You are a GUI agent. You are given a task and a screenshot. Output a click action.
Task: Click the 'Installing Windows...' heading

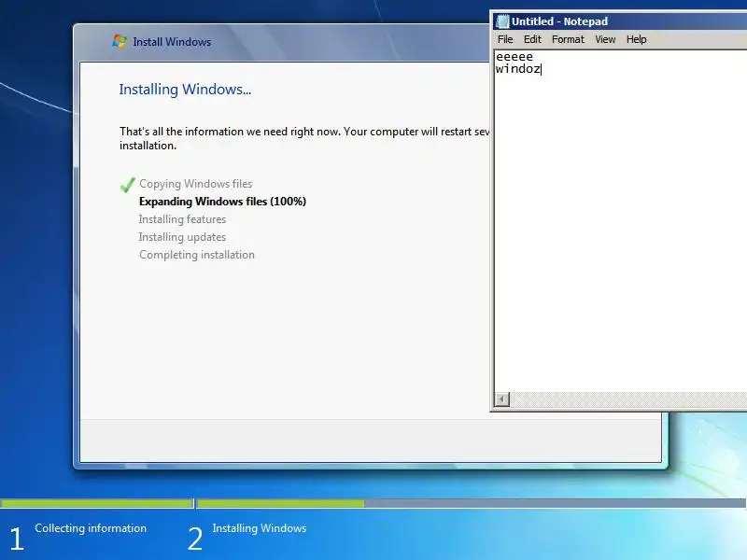(x=185, y=89)
